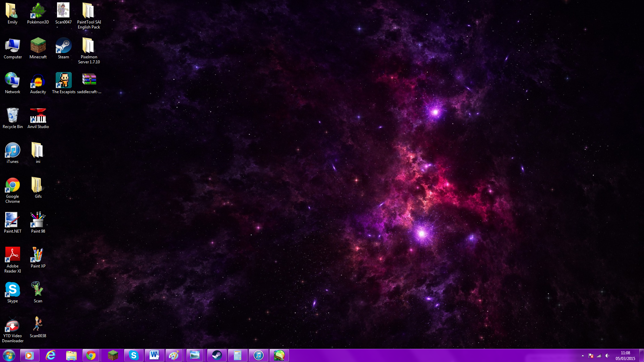Viewport: 644px width, 362px height.
Task: Open Google Chrome from the taskbar
Action: tap(91, 355)
